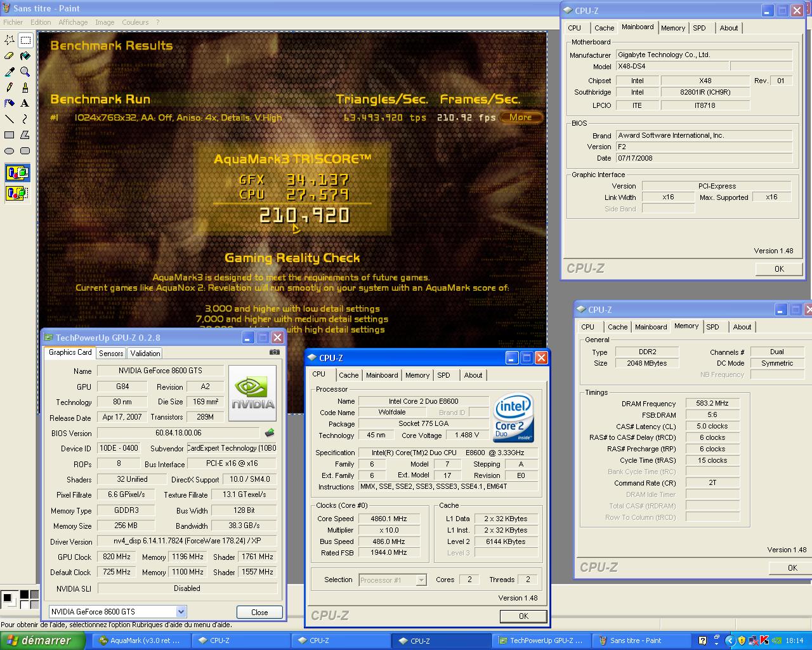Choose the Pencil tool in Paint

click(10, 88)
